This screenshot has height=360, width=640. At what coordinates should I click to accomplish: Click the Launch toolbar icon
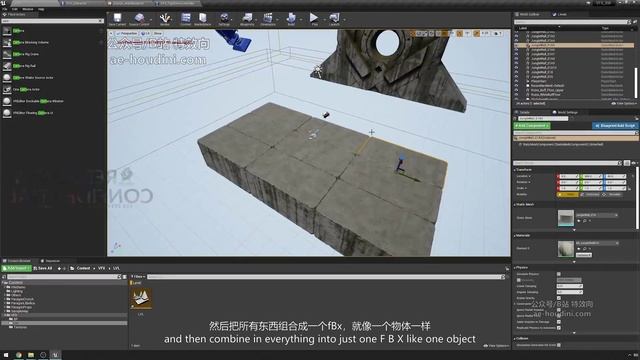[334, 19]
